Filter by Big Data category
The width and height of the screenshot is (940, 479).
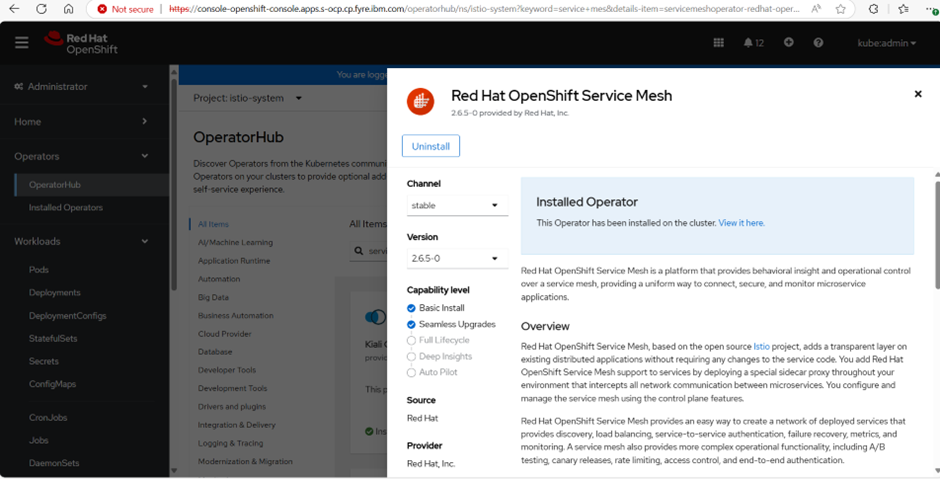point(213,297)
